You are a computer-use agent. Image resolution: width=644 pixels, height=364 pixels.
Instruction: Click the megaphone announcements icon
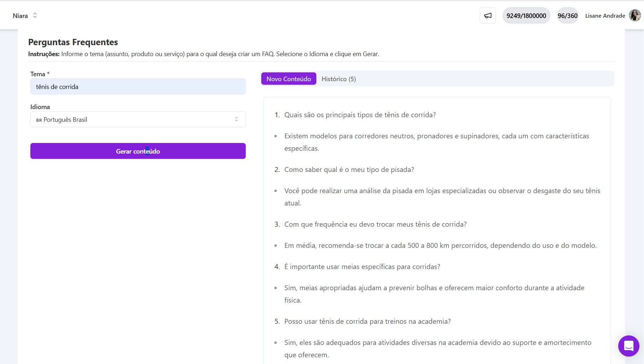point(488,15)
